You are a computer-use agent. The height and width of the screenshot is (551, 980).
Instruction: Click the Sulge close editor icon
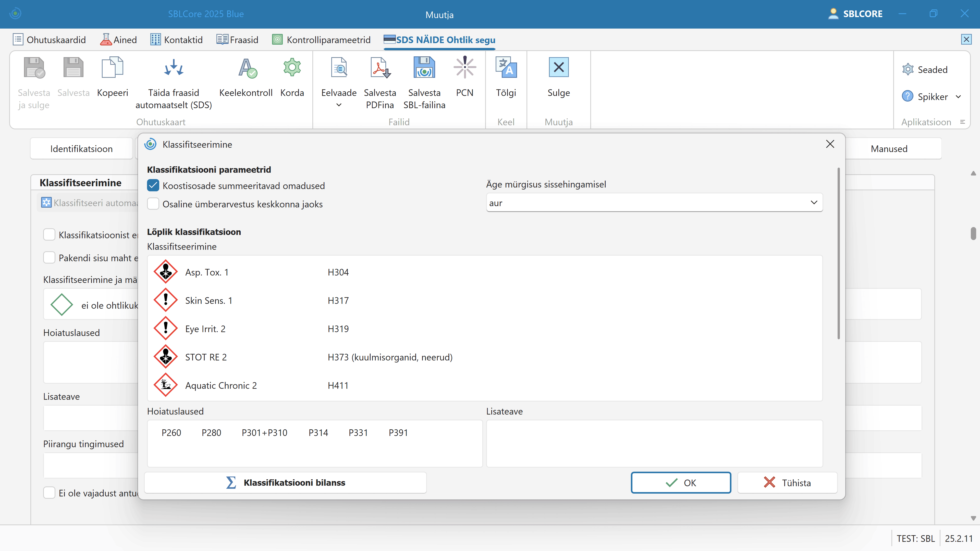[558, 68]
